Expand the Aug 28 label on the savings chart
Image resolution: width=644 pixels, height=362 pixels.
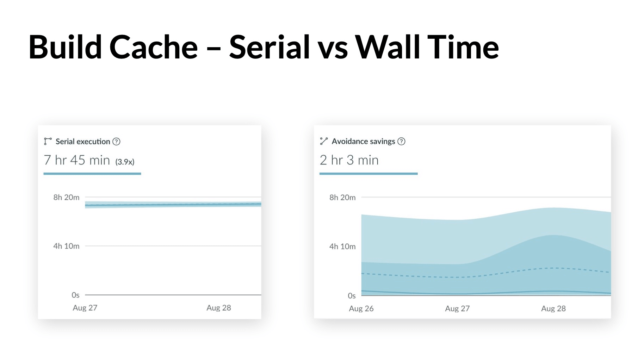[553, 308]
